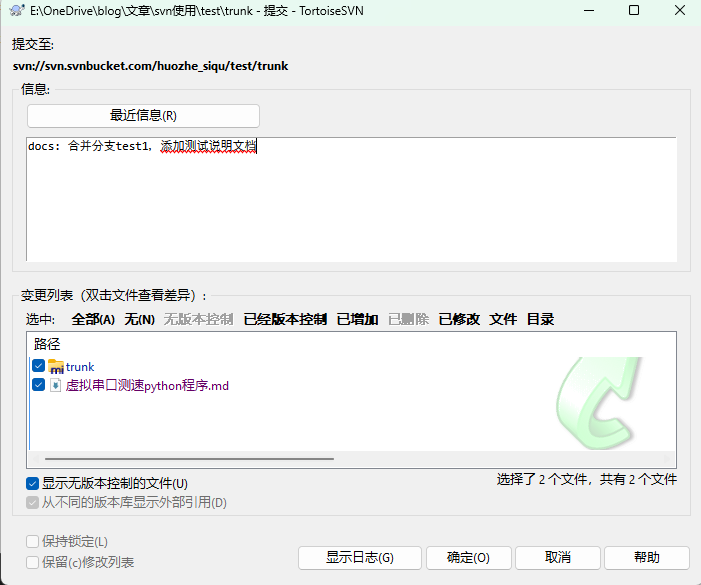Select files with 已增加 filter
Viewport: 701px width, 585px height.
point(357,319)
